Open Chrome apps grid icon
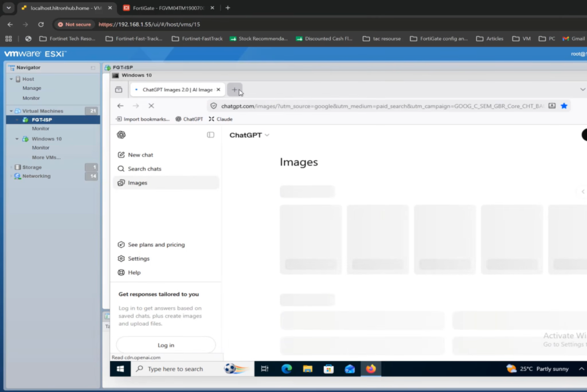Screen dimensions: 587x392 tap(9, 38)
